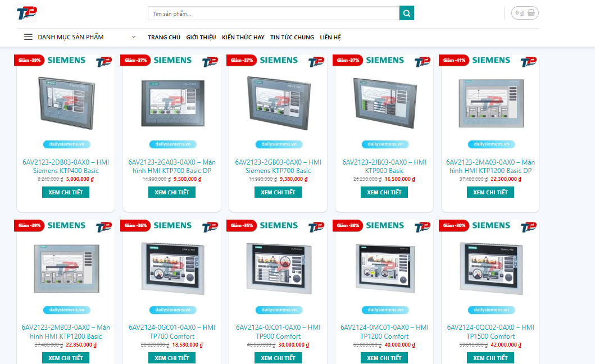595x364 pixels.
Task: Click the KTP400 Basic product image
Action: [x=66, y=103]
